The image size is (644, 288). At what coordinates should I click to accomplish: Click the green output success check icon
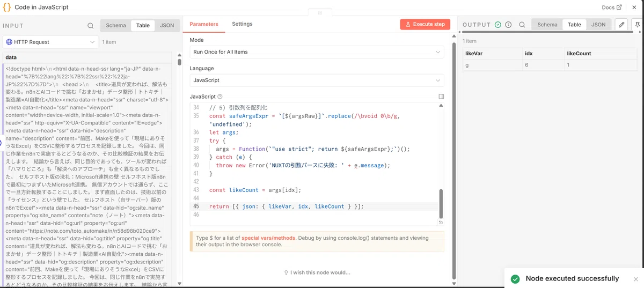[498, 25]
